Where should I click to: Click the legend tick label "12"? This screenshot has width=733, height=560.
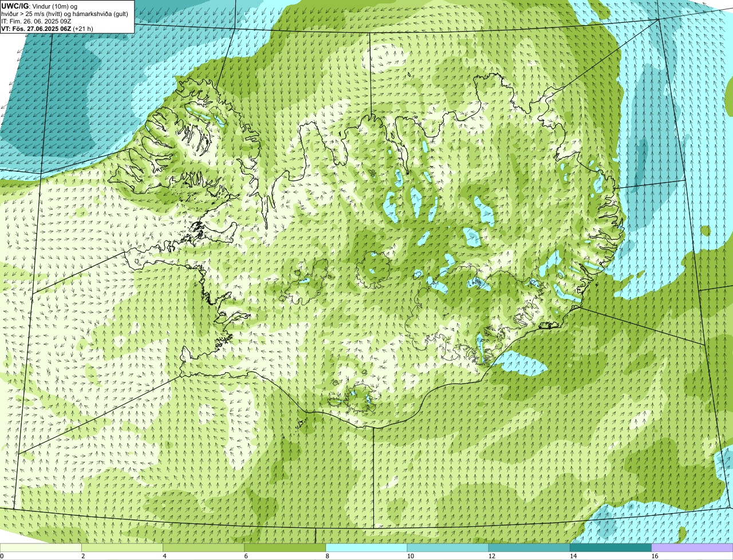492,556
